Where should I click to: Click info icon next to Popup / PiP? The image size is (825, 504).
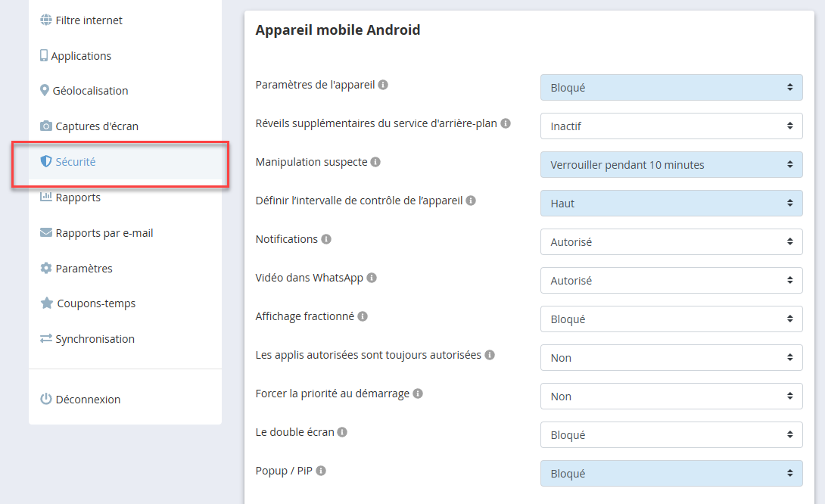(x=321, y=471)
